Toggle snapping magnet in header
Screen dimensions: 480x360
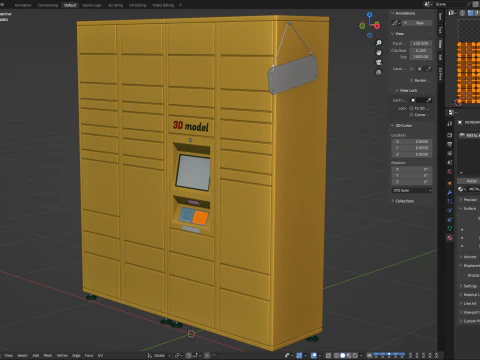[188, 355]
